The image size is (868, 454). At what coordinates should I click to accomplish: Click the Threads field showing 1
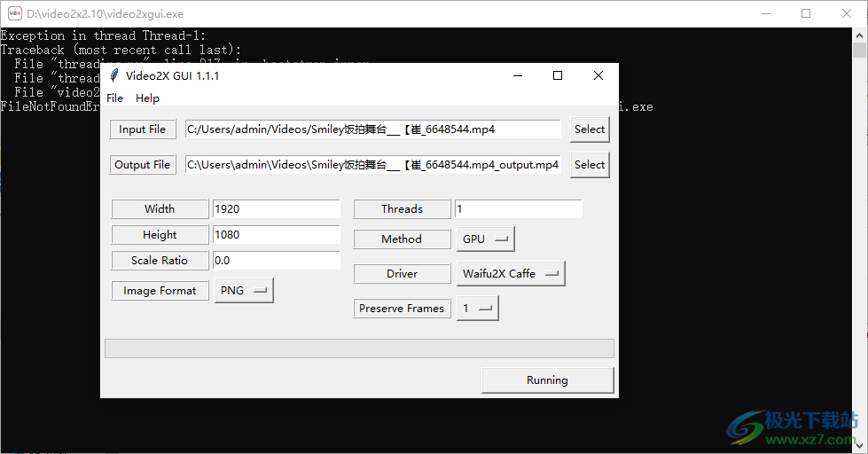[x=518, y=208]
